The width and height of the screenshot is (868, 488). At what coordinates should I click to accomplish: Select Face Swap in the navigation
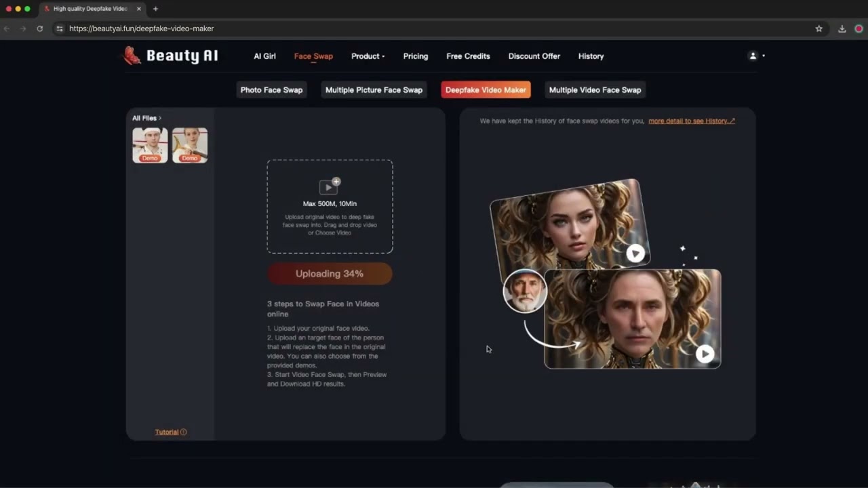click(x=313, y=56)
